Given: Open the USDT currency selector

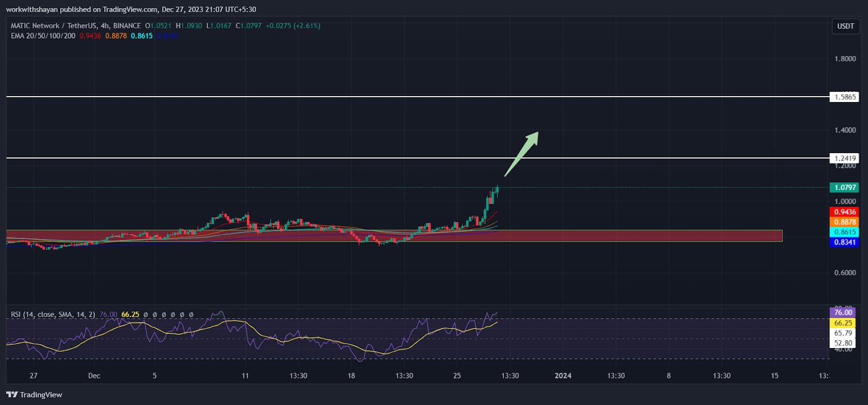Looking at the screenshot, I should [846, 26].
